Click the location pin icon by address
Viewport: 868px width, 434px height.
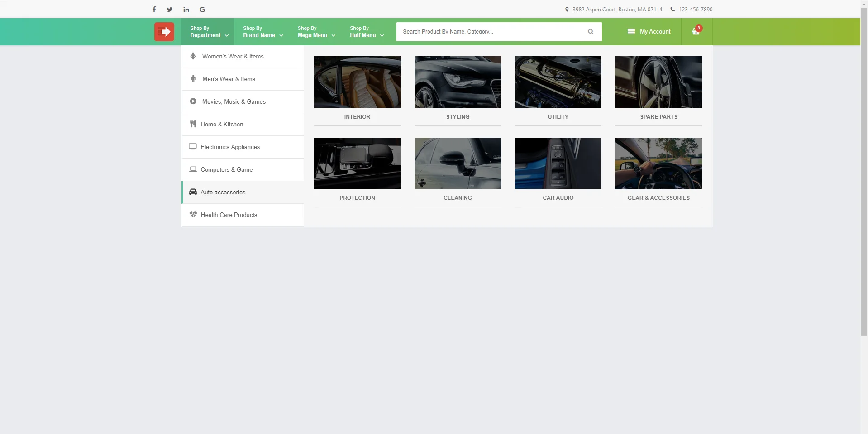[x=567, y=10]
